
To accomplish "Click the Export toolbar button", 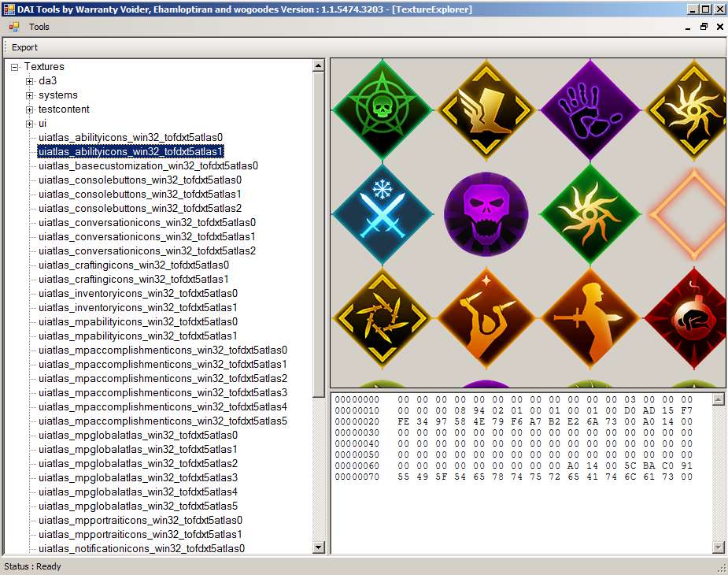I will click(24, 47).
